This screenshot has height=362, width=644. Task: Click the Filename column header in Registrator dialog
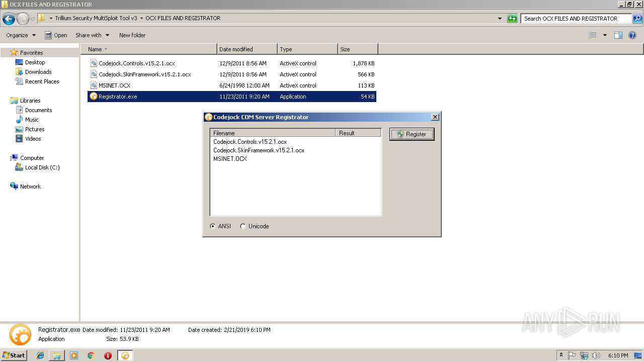[x=273, y=133]
